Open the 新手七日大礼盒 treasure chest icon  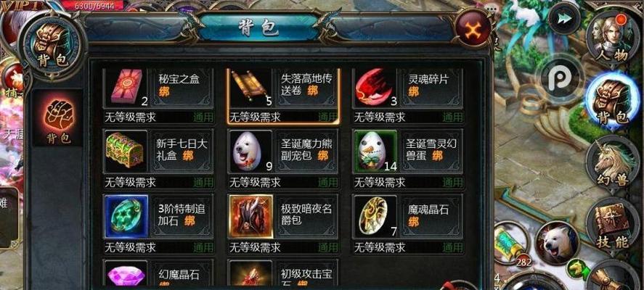[x=126, y=151]
